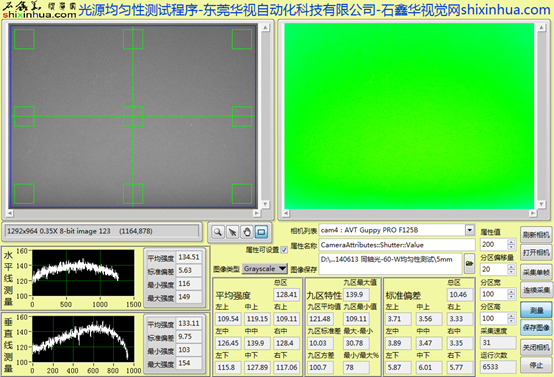554x377 pixels.
Task: Click scroll-up arrow of left image viewer
Action: click(265, 28)
